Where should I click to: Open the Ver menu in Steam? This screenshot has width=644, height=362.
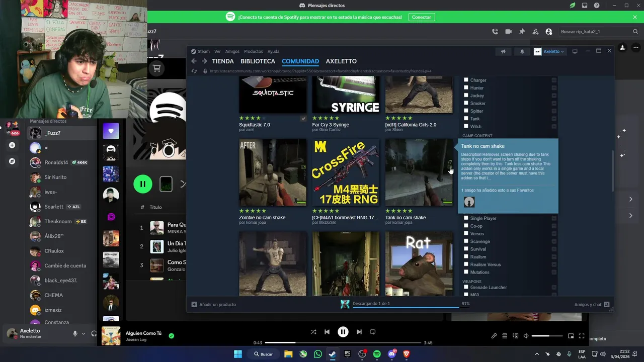point(217,51)
